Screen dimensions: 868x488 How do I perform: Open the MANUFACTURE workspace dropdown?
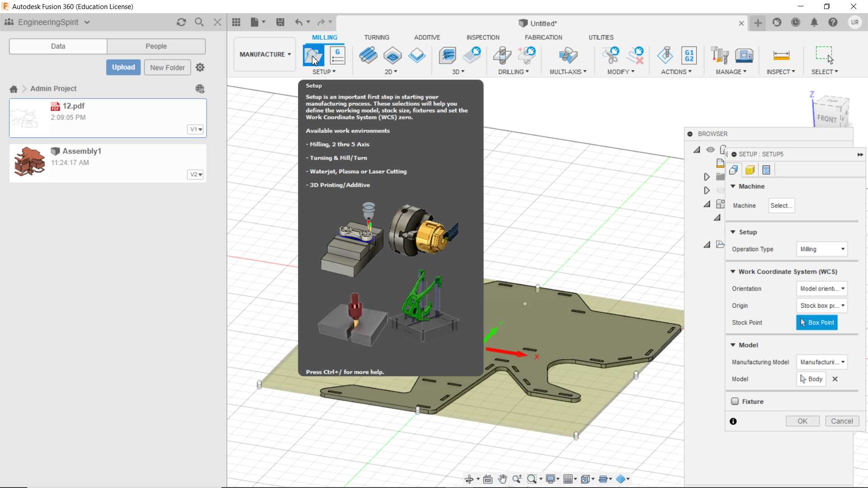(x=265, y=54)
